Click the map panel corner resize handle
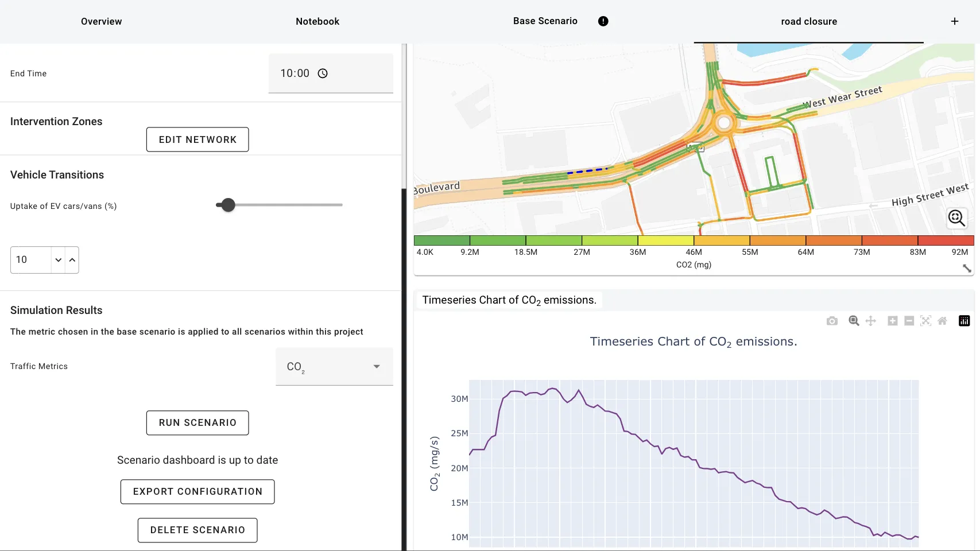 coord(967,268)
